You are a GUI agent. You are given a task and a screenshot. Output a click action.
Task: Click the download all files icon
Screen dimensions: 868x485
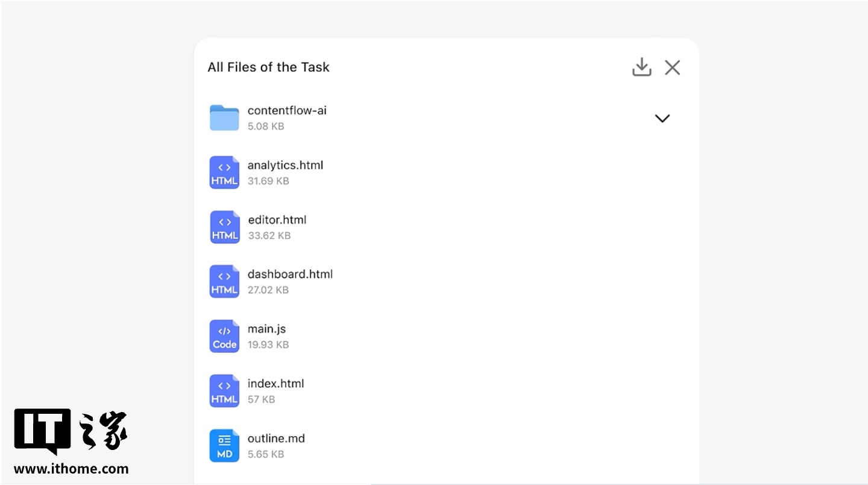641,67
